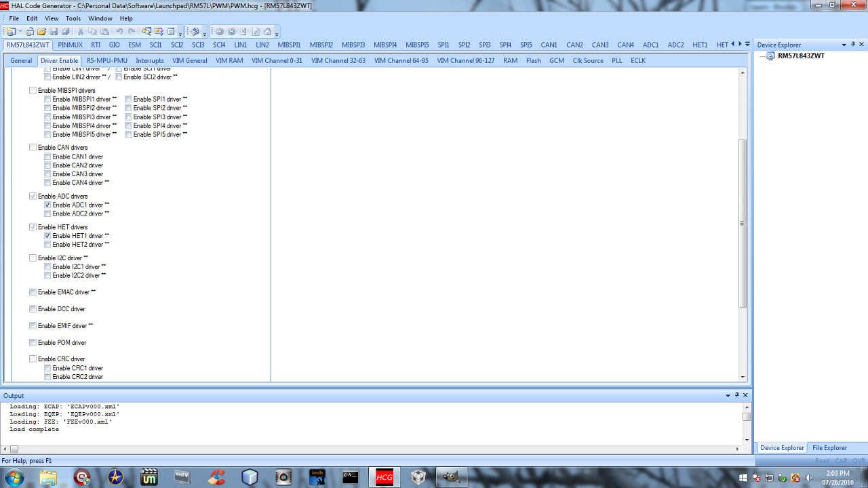Open the Device Explorer panel dropdown arrow
The width and height of the screenshot is (868, 488).
pyautogui.click(x=844, y=45)
